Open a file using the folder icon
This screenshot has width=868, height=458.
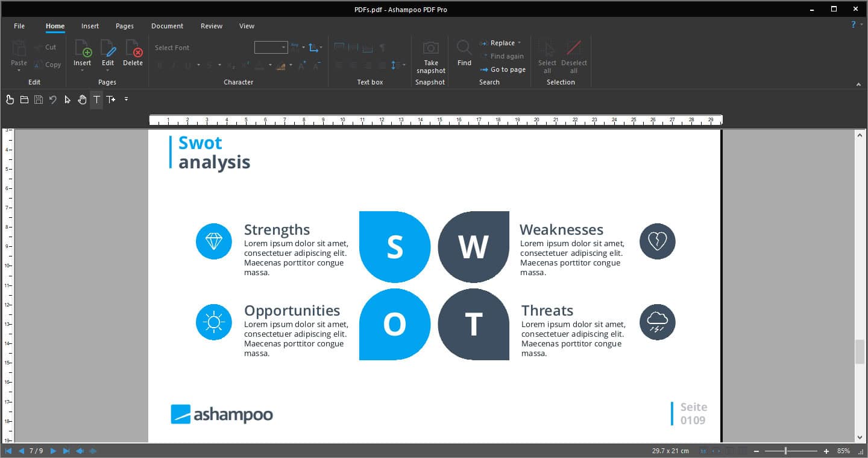coord(24,100)
